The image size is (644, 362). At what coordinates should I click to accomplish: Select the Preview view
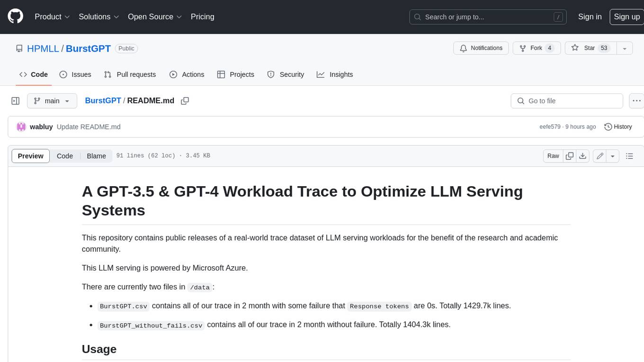point(30,156)
